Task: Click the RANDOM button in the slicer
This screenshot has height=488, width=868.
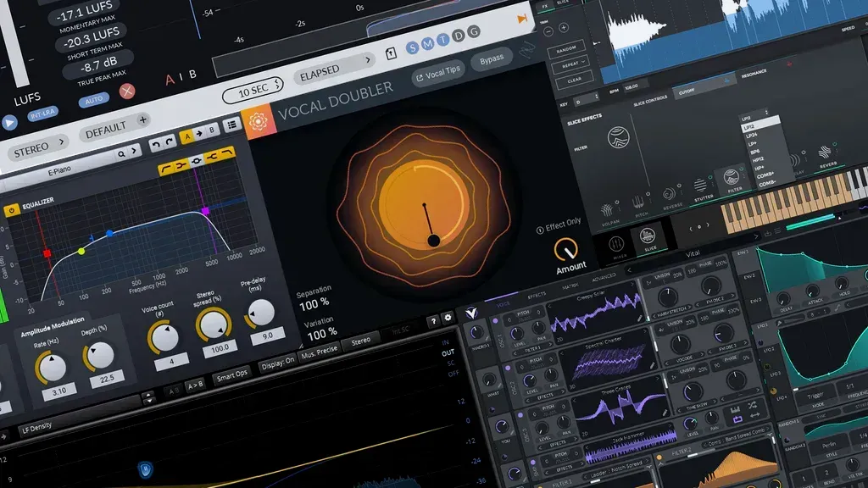Action: (x=566, y=49)
